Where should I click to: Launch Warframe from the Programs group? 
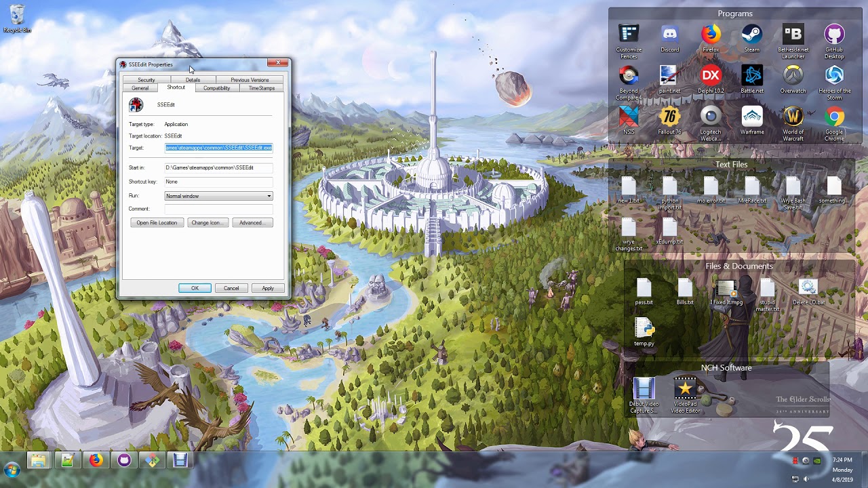[x=752, y=121]
